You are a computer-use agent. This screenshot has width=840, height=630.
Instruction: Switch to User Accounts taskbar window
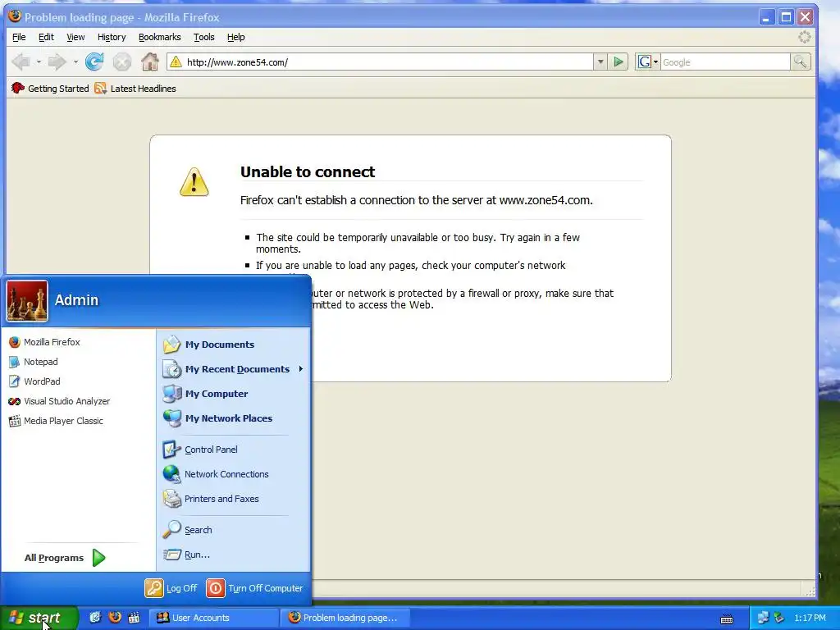click(x=213, y=618)
